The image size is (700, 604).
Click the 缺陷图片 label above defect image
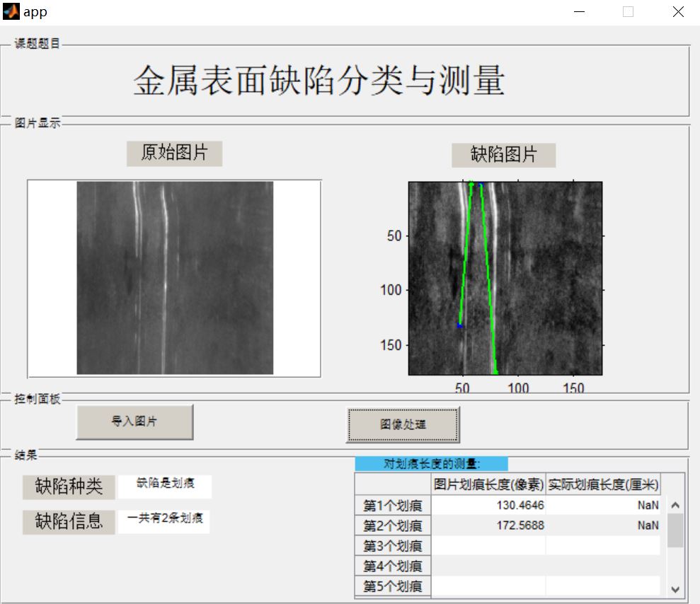pyautogui.click(x=503, y=155)
